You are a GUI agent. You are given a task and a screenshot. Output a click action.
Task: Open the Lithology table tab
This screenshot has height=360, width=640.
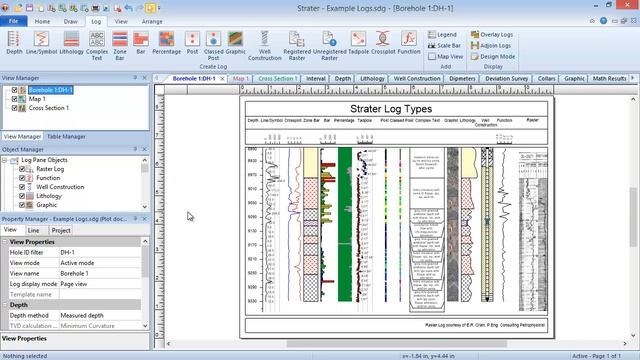pos(372,78)
